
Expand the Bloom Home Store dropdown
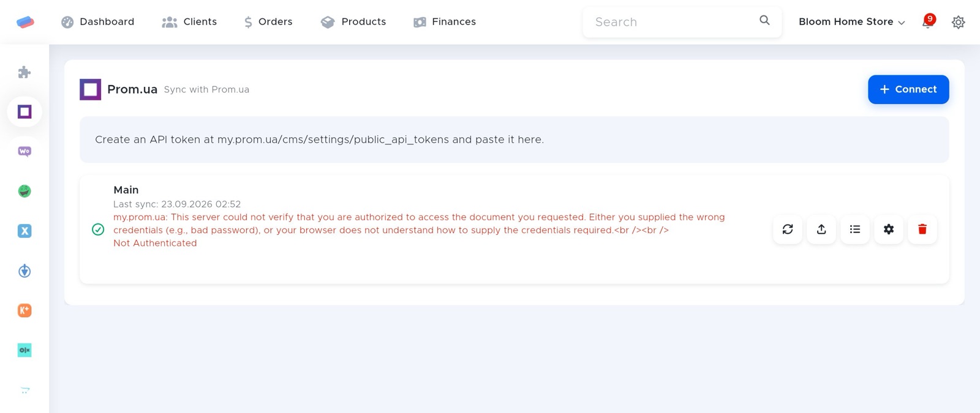(851, 22)
